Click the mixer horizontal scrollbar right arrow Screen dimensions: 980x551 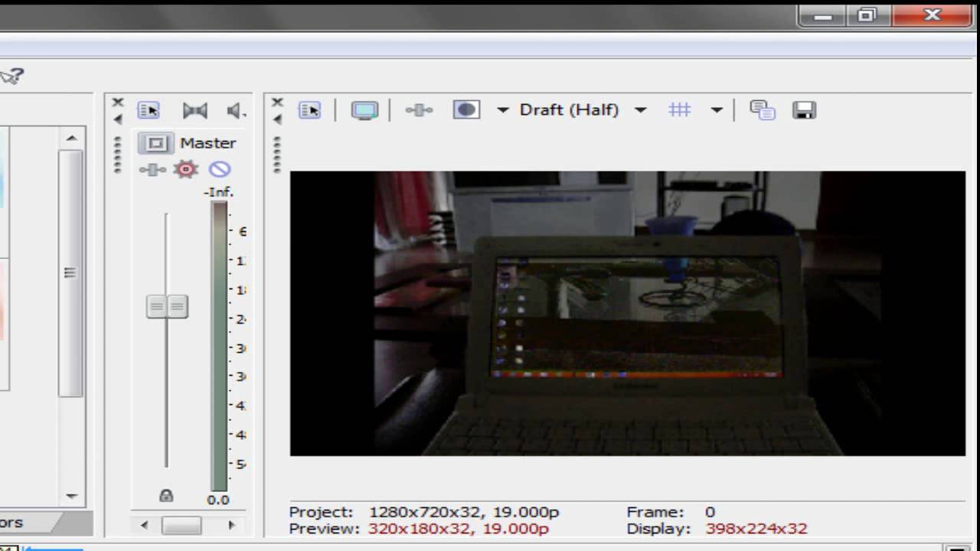point(232,525)
